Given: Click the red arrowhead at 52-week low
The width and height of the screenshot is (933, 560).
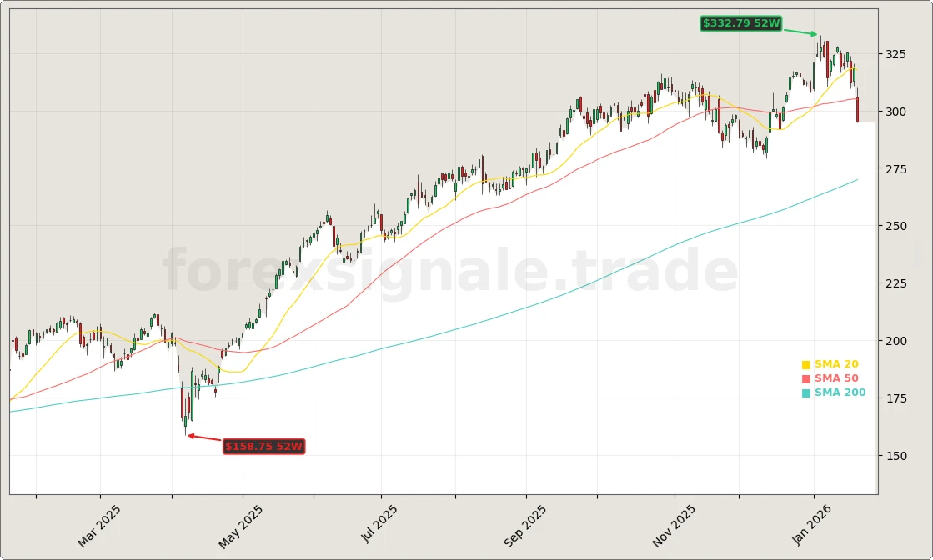Looking at the screenshot, I should (x=191, y=435).
